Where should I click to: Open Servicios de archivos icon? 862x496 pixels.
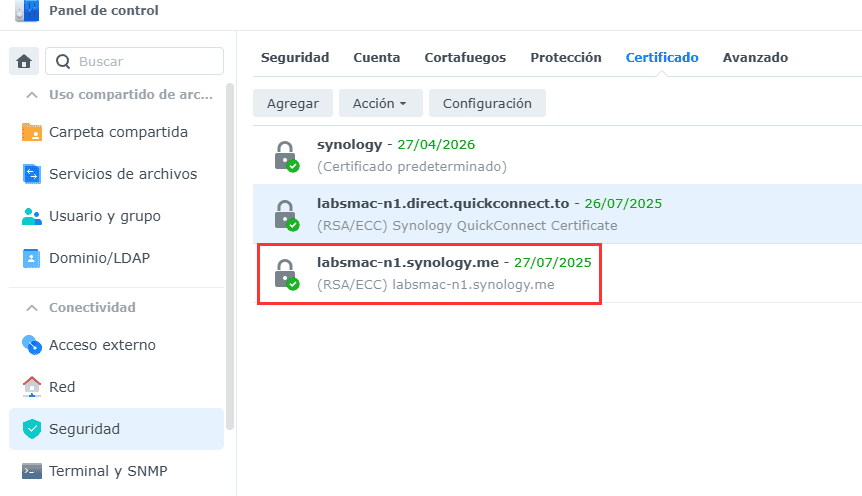click(x=32, y=174)
